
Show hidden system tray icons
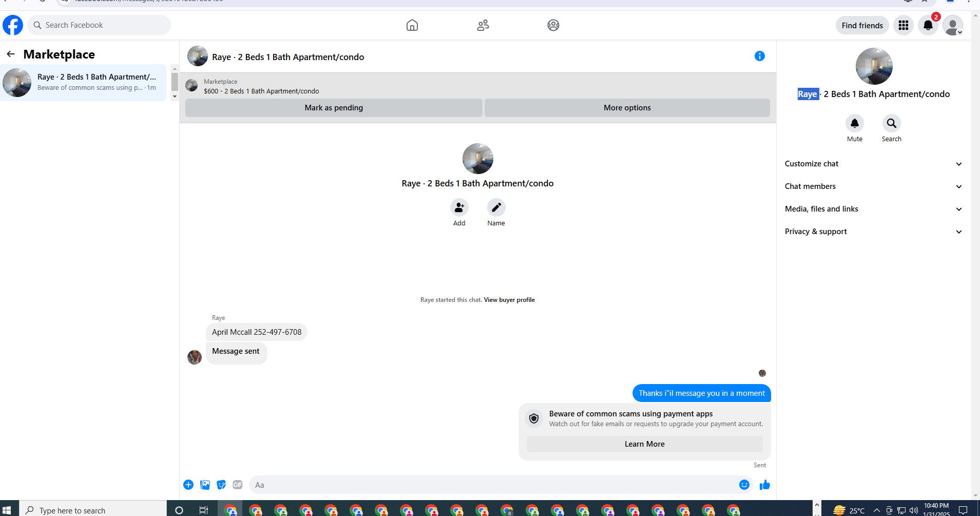pyautogui.click(x=877, y=510)
